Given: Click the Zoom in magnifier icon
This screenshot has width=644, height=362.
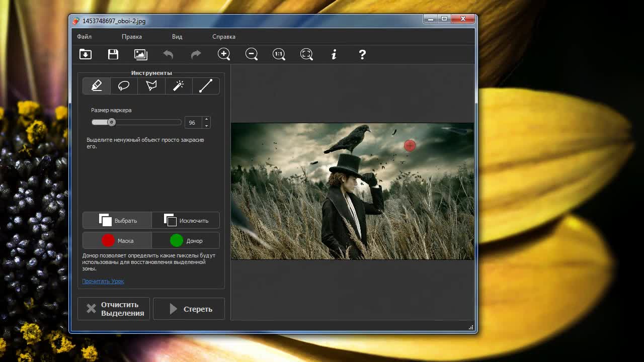Looking at the screenshot, I should pyautogui.click(x=224, y=54).
